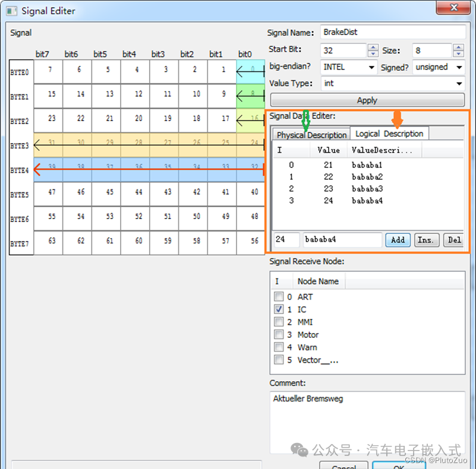Click the Ins. button
This screenshot has height=469, width=476.
[x=427, y=240]
